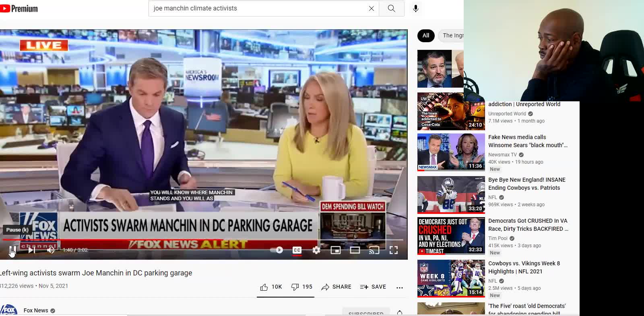
Task: Open 'Cowboys vs. Vikings Week 8 Highlights' title
Action: 524,267
